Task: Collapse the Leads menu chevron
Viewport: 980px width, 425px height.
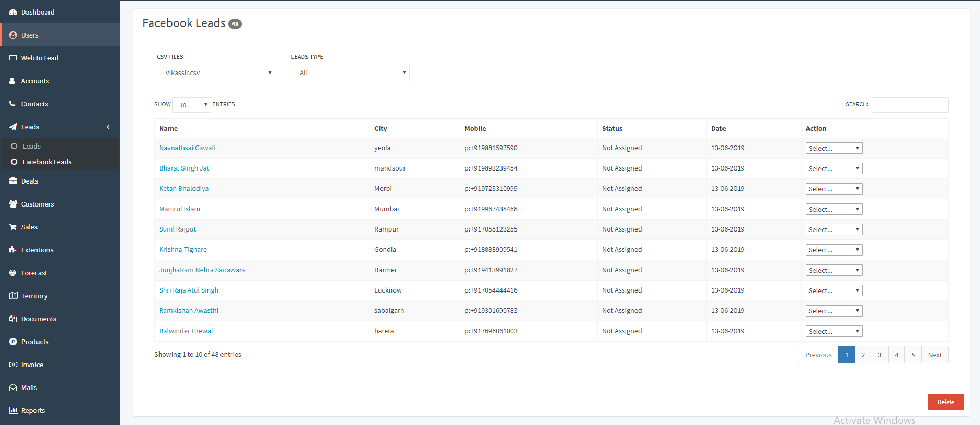Action: pos(108,127)
